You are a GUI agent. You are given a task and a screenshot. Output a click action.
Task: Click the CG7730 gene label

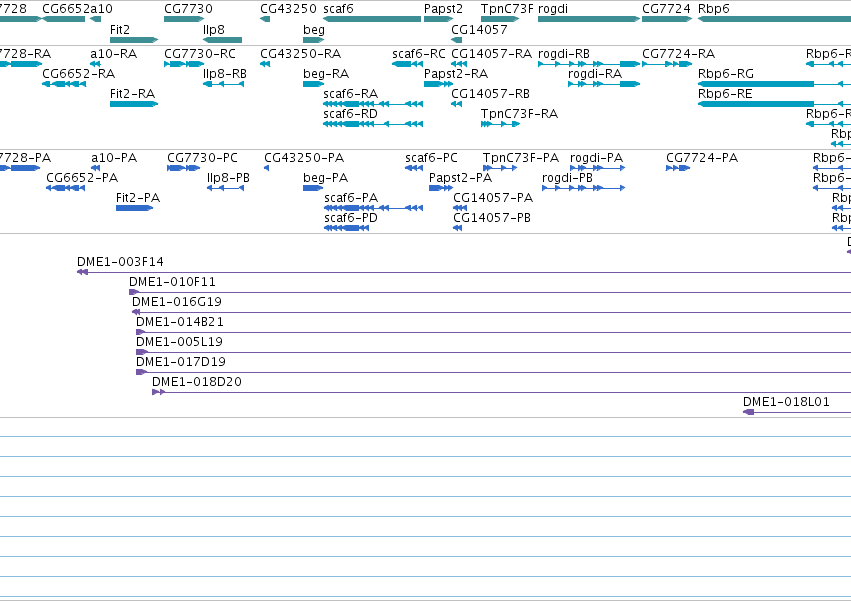tap(188, 9)
